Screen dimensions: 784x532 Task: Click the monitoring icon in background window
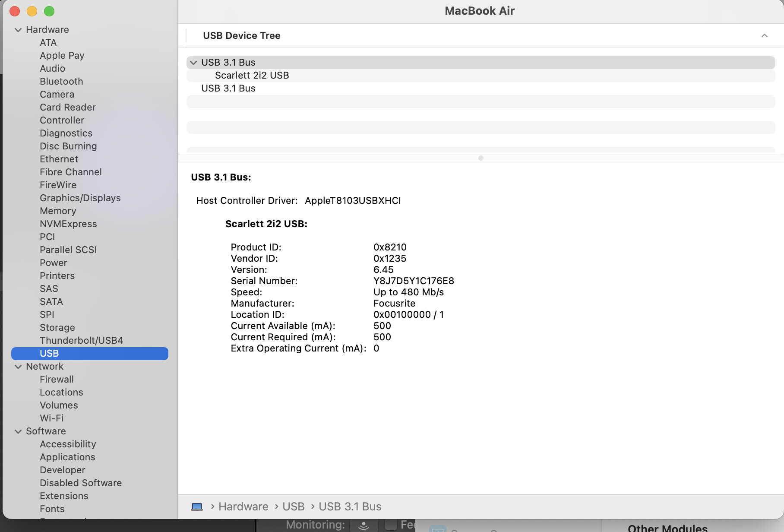[x=364, y=525]
